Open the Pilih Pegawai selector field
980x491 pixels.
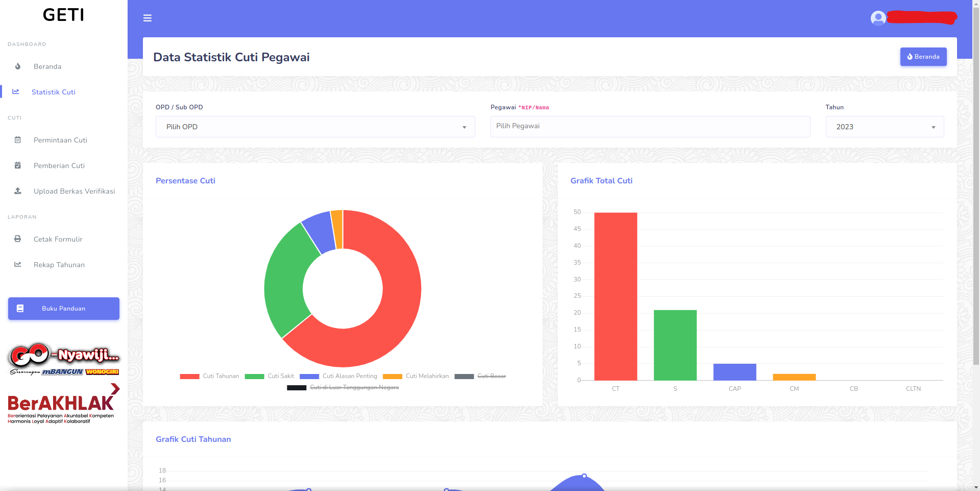[x=650, y=127]
